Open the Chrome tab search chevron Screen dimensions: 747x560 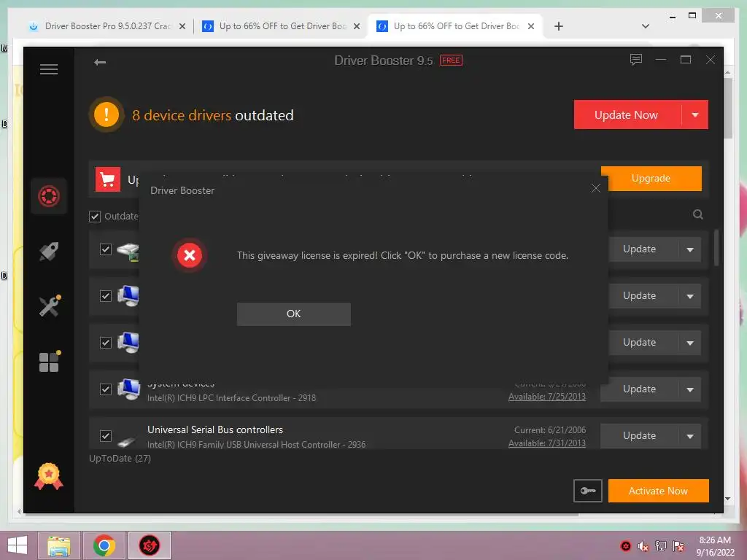[x=646, y=26]
